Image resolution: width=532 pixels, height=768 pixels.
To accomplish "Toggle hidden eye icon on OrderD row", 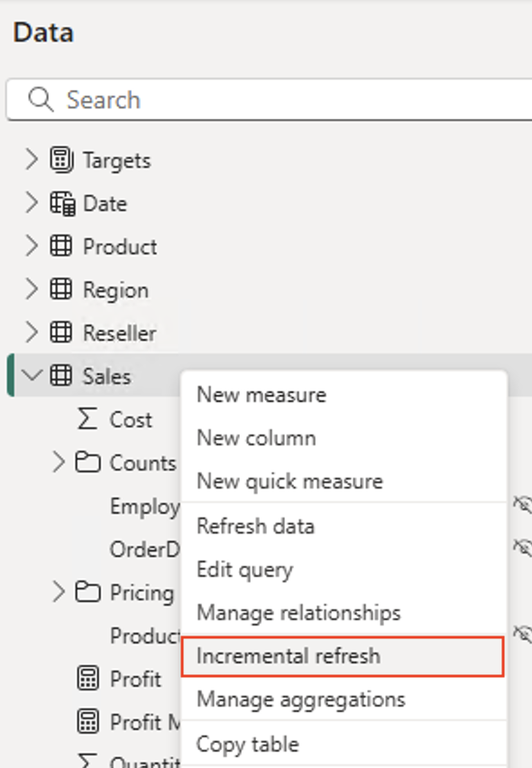I will click(522, 547).
